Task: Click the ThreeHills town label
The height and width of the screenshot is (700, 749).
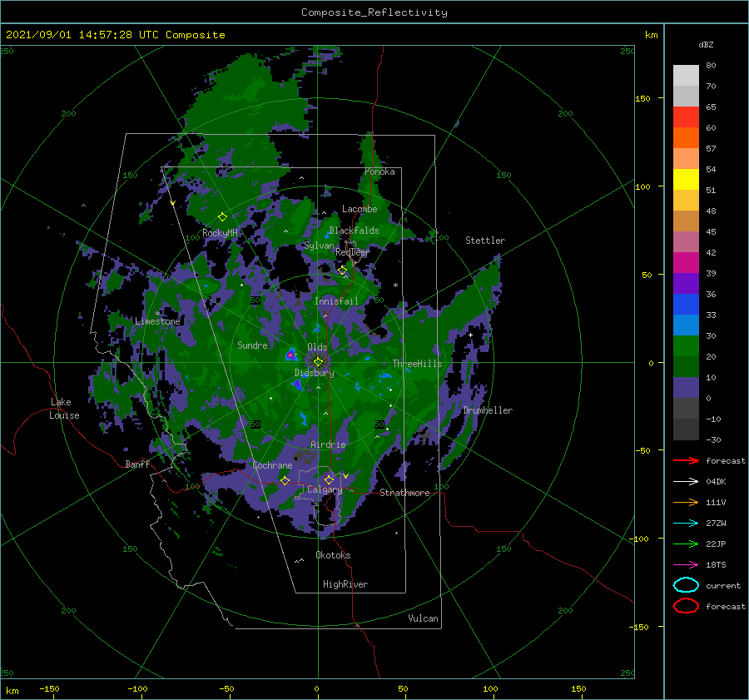Action: [x=417, y=364]
